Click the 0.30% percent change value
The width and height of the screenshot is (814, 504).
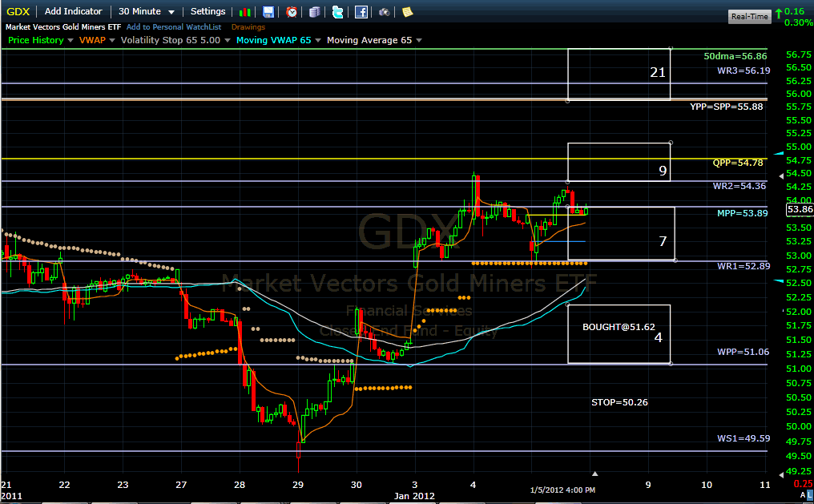pos(799,22)
